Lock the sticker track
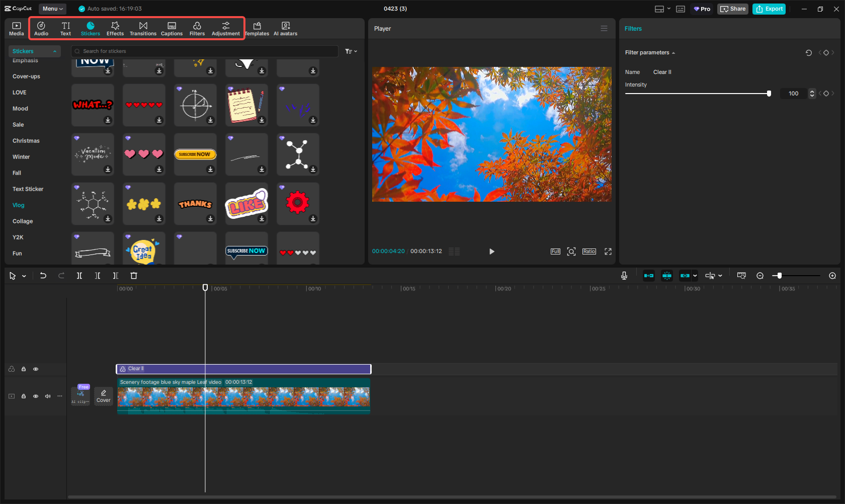This screenshot has width=845, height=504. click(x=23, y=369)
